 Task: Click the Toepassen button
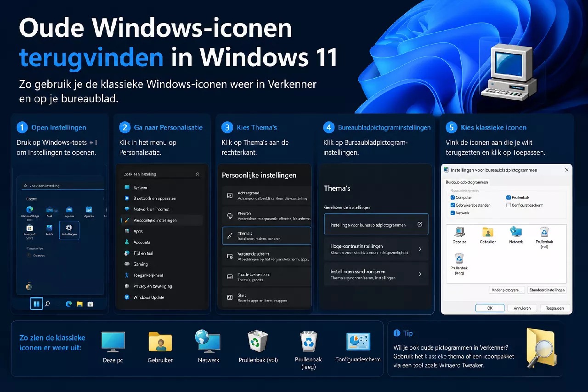pyautogui.click(x=554, y=308)
